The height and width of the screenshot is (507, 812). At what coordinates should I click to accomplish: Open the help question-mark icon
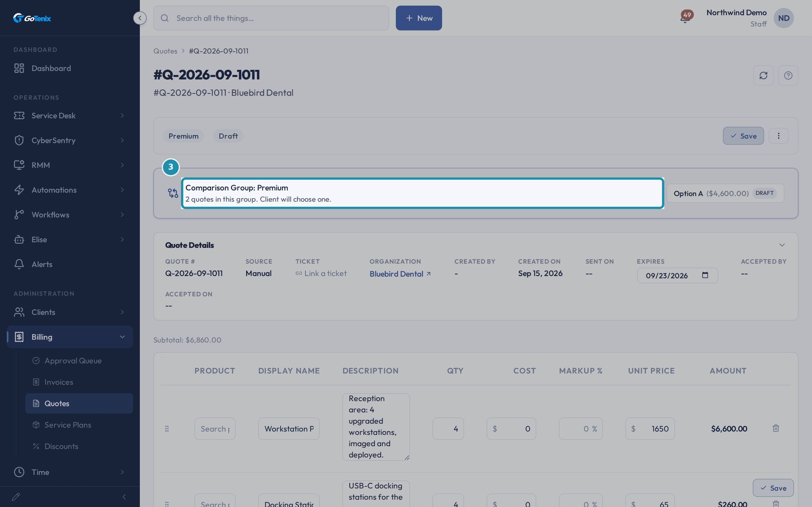[788, 75]
